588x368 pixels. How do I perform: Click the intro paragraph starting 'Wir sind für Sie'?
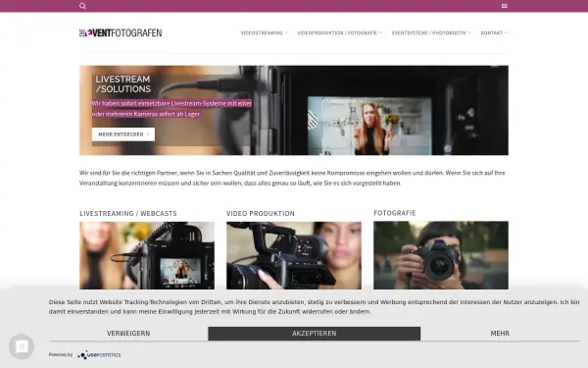(292, 178)
